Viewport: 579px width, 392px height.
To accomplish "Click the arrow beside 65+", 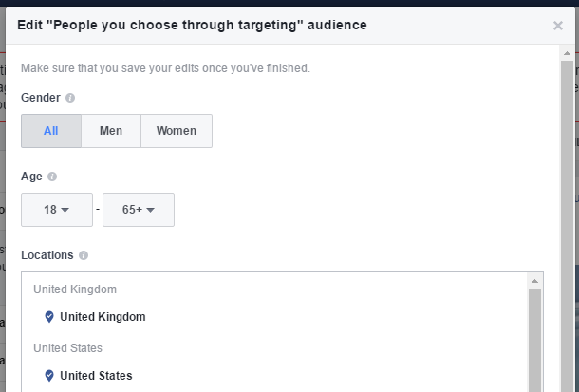I will [x=150, y=210].
